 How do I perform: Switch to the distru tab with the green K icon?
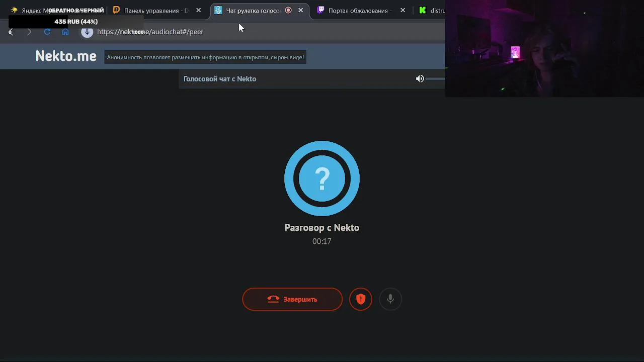[x=432, y=10]
